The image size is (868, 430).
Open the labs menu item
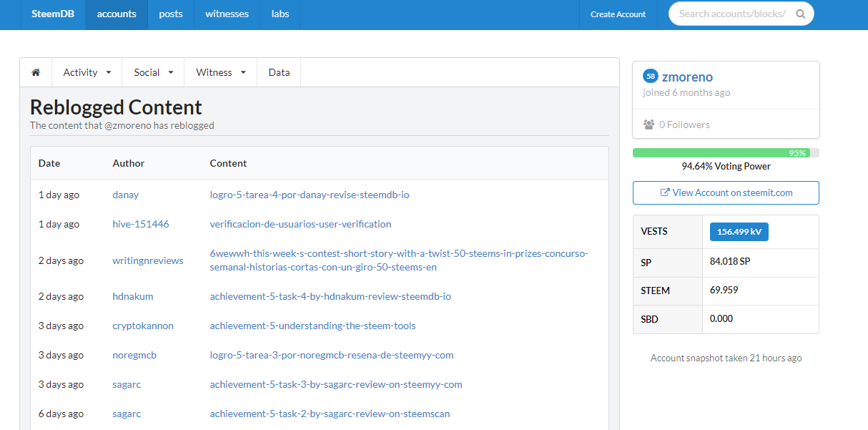click(x=280, y=14)
